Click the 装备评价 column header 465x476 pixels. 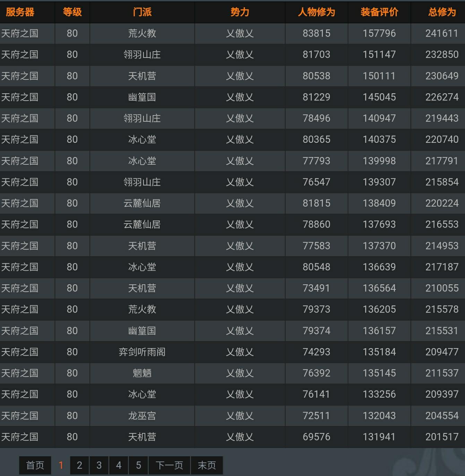point(379,12)
